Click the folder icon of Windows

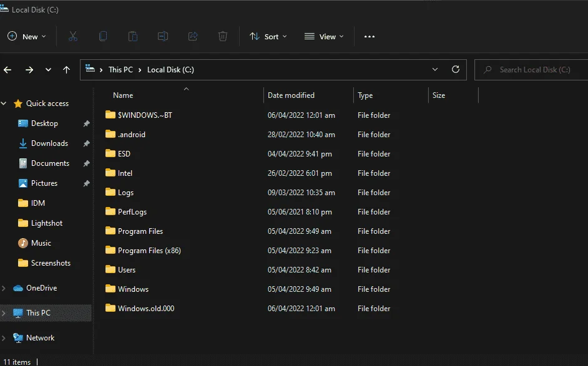coord(110,289)
